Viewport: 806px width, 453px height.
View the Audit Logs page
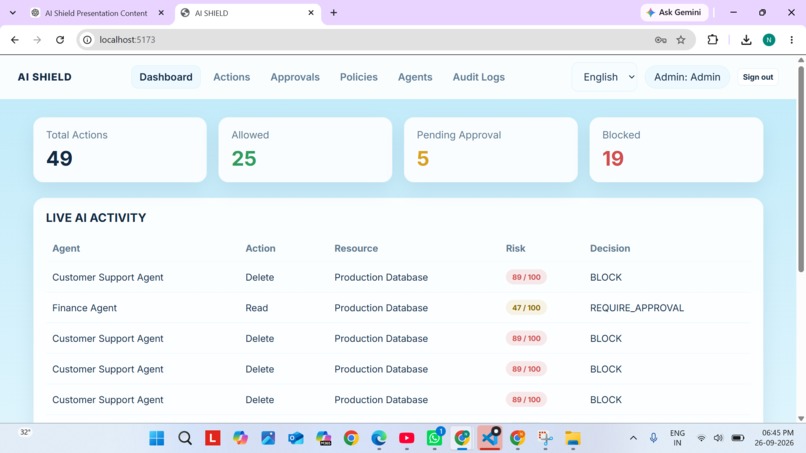(479, 77)
